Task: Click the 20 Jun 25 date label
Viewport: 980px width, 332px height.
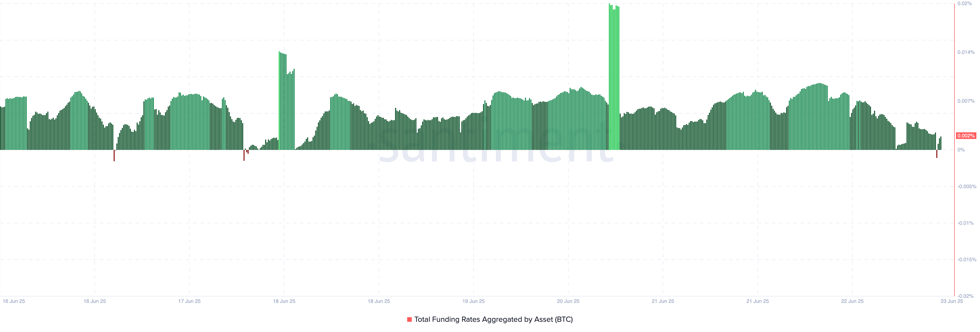Action: point(568,301)
